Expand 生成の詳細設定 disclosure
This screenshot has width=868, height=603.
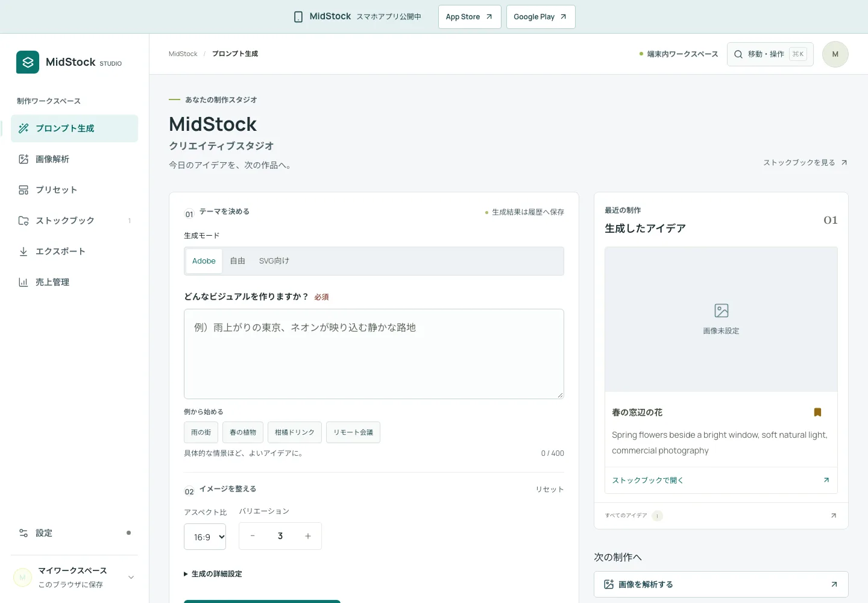coord(213,574)
